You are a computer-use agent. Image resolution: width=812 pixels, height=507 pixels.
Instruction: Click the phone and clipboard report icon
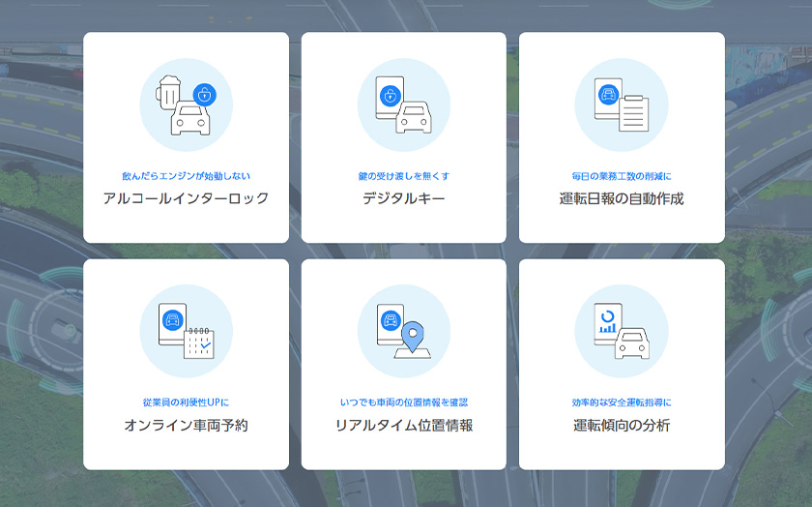tap(622, 104)
